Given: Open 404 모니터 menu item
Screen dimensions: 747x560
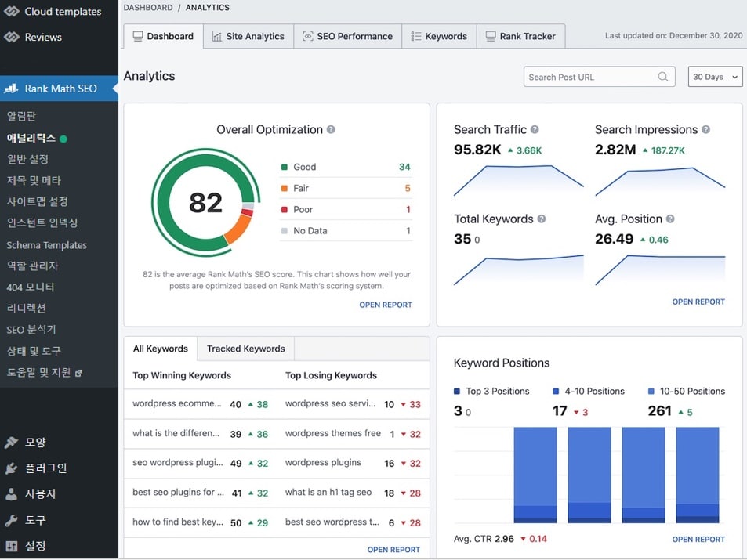Looking at the screenshot, I should pos(31,287).
